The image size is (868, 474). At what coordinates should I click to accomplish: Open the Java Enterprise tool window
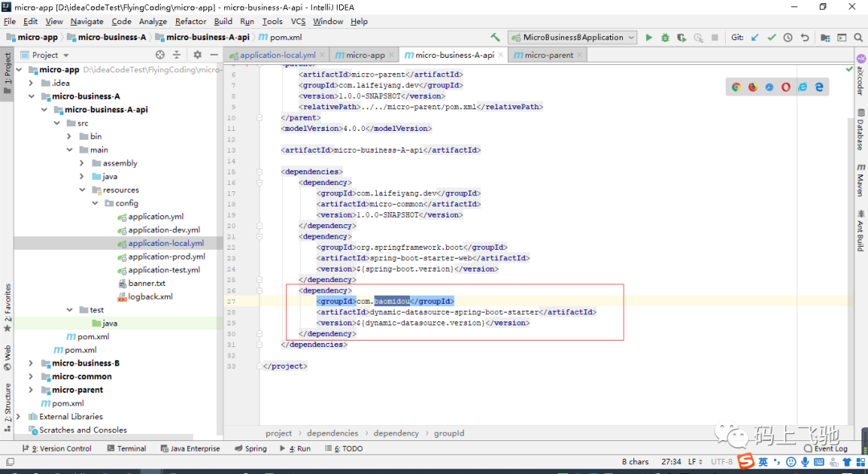[190, 448]
